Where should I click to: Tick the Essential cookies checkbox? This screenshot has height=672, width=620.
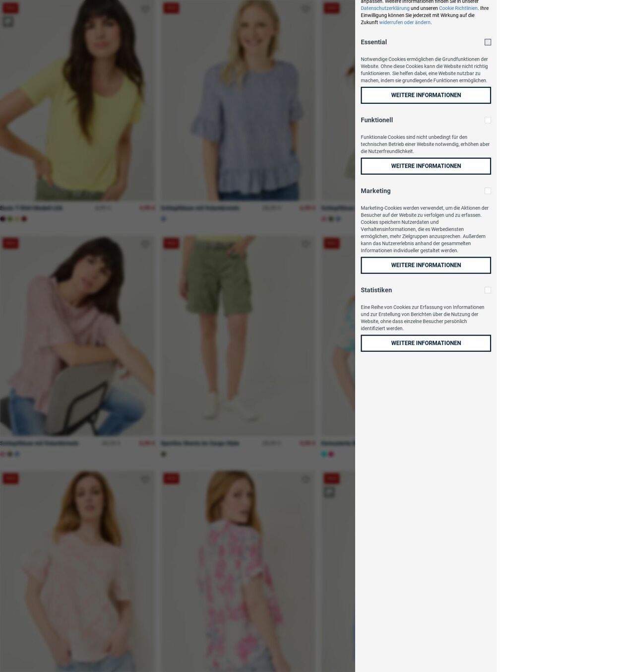[x=488, y=42]
